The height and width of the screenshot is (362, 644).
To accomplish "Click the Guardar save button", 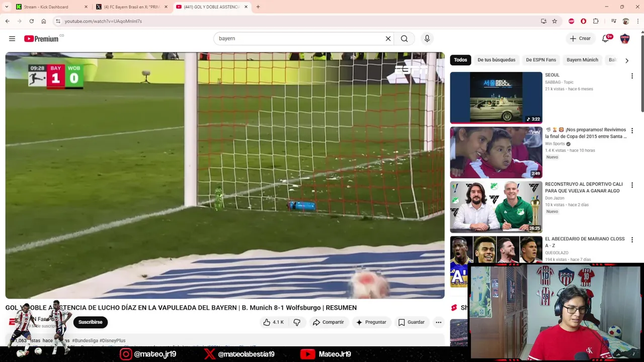I will coord(412,322).
